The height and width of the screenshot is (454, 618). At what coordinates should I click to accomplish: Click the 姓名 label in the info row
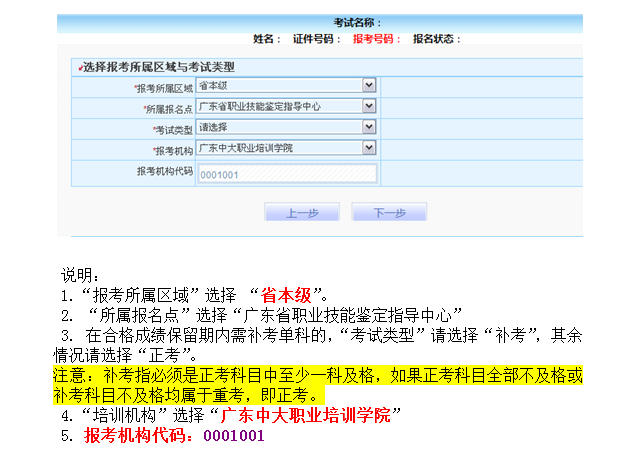coord(267,39)
